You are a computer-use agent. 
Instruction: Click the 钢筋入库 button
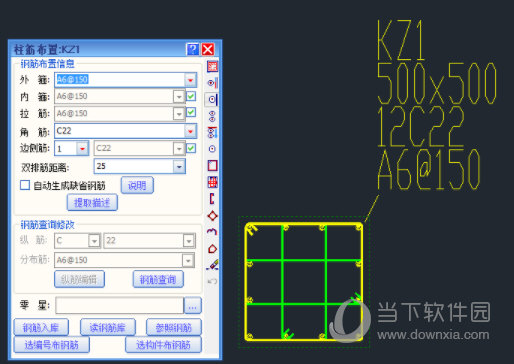[x=41, y=327]
